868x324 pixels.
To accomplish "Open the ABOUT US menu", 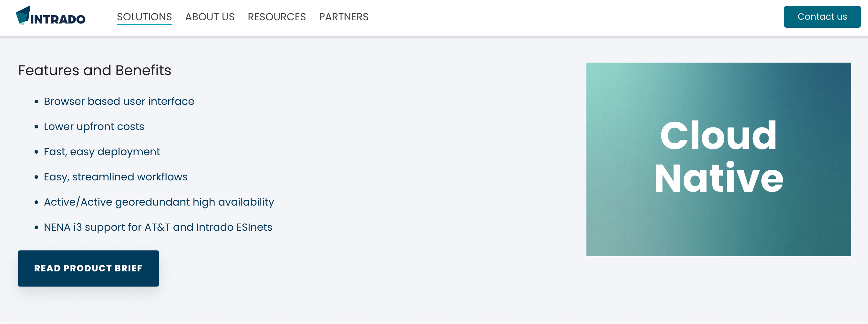I will pyautogui.click(x=210, y=17).
